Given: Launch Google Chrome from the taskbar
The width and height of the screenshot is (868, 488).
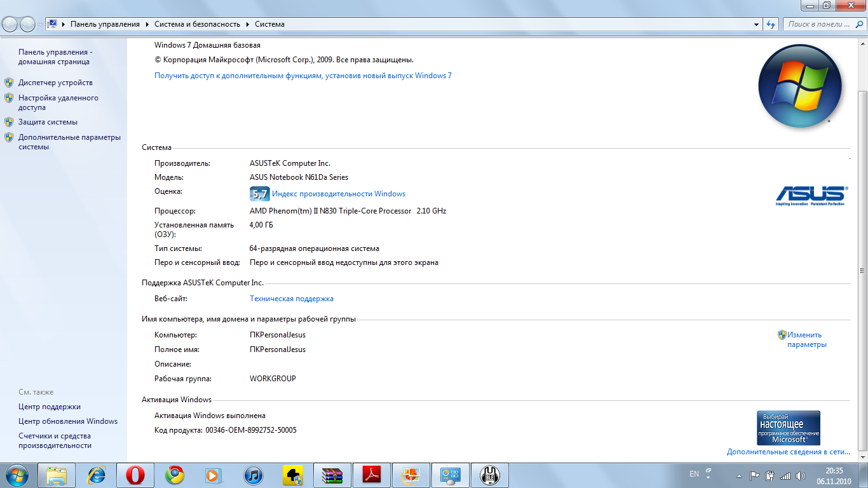Looking at the screenshot, I should pos(175,475).
